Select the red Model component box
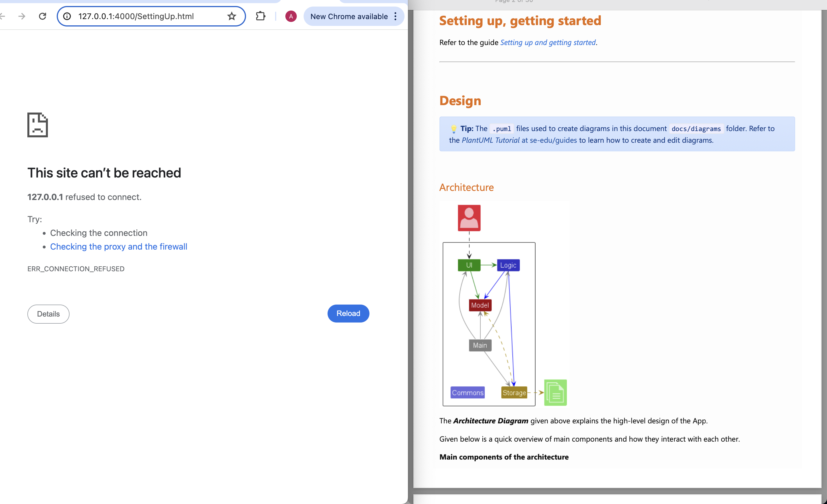 (x=479, y=305)
